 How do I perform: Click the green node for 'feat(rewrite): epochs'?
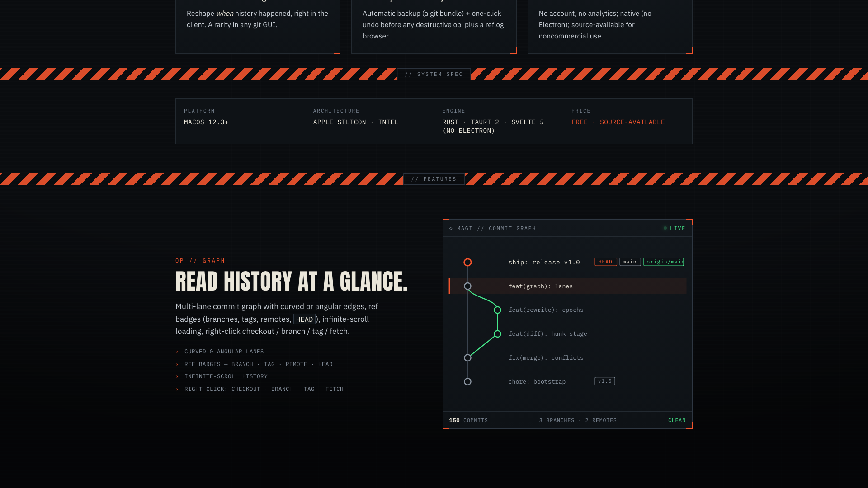coord(497,310)
